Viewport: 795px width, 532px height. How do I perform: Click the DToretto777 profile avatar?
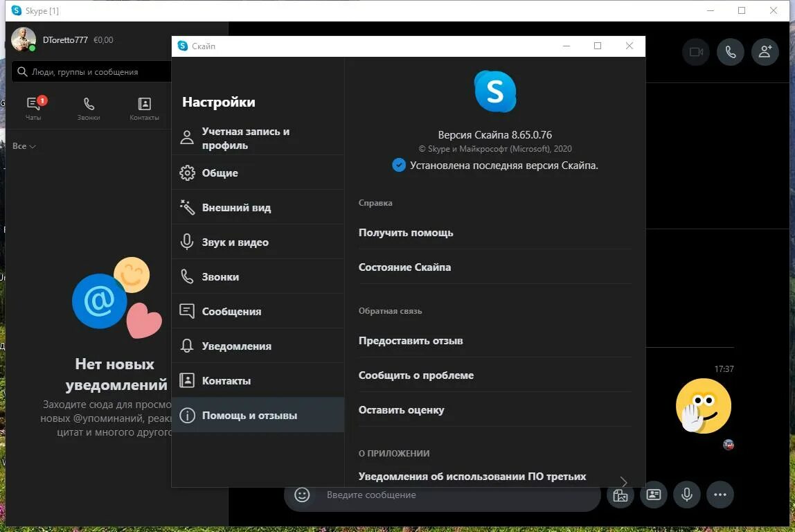[24, 39]
